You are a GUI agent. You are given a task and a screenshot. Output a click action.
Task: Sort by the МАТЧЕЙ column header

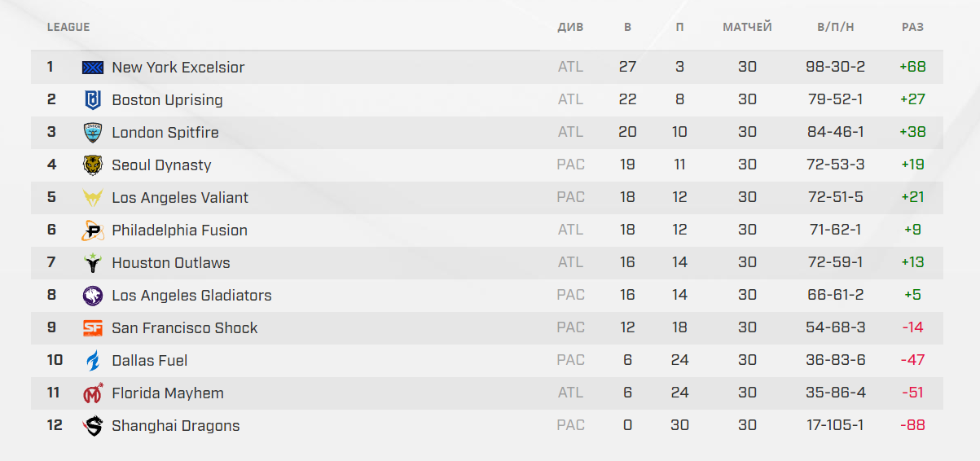pyautogui.click(x=747, y=27)
